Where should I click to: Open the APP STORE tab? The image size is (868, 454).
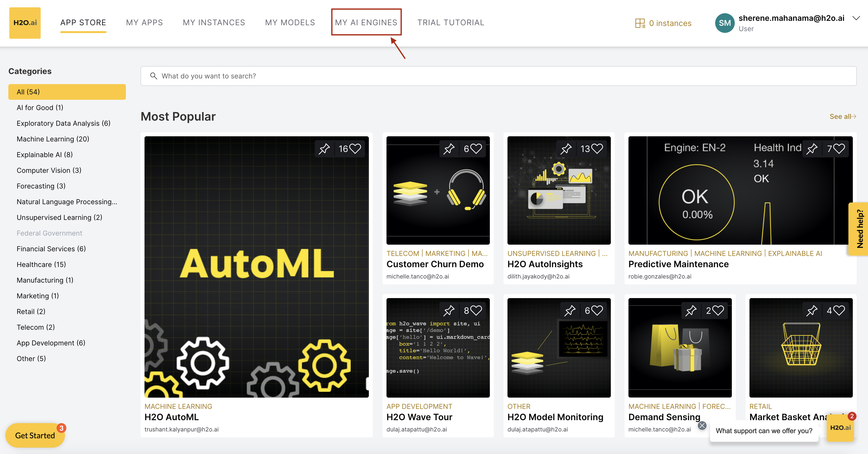tap(83, 23)
